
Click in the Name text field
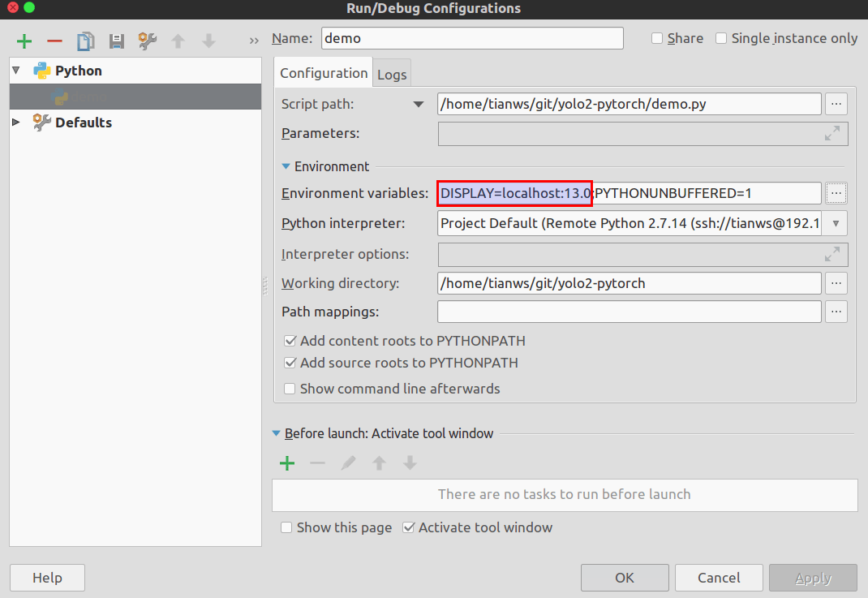472,38
